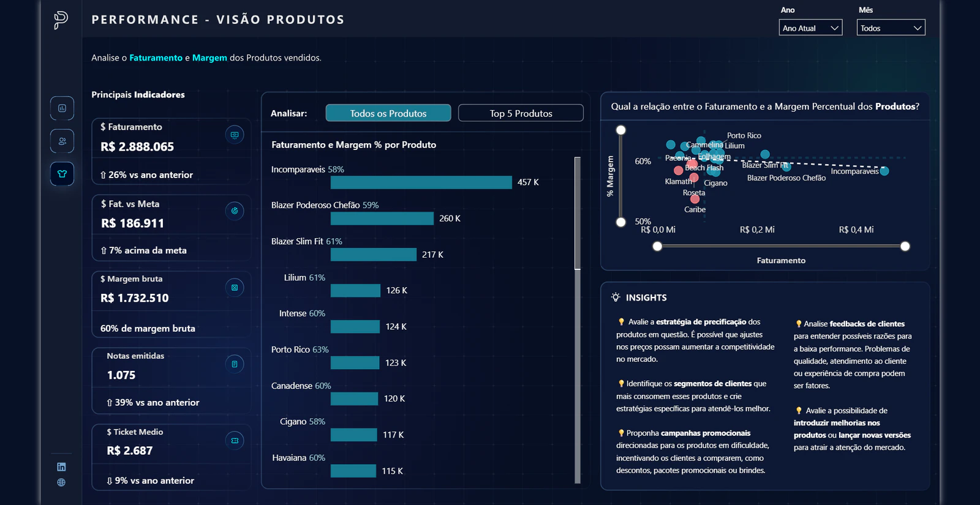
Task: Select the Blazer Slim Fit bar
Action: [x=374, y=255]
